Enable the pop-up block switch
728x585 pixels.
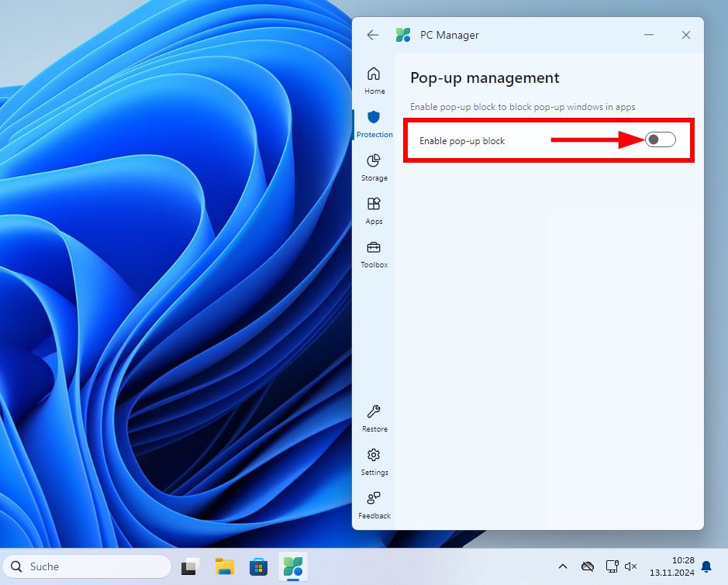click(x=660, y=139)
